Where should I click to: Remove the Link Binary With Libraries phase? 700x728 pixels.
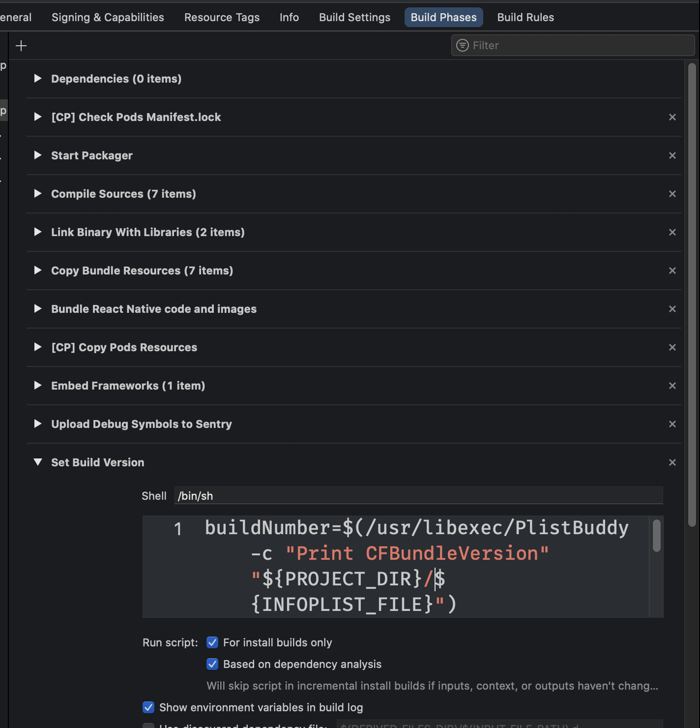(672, 232)
